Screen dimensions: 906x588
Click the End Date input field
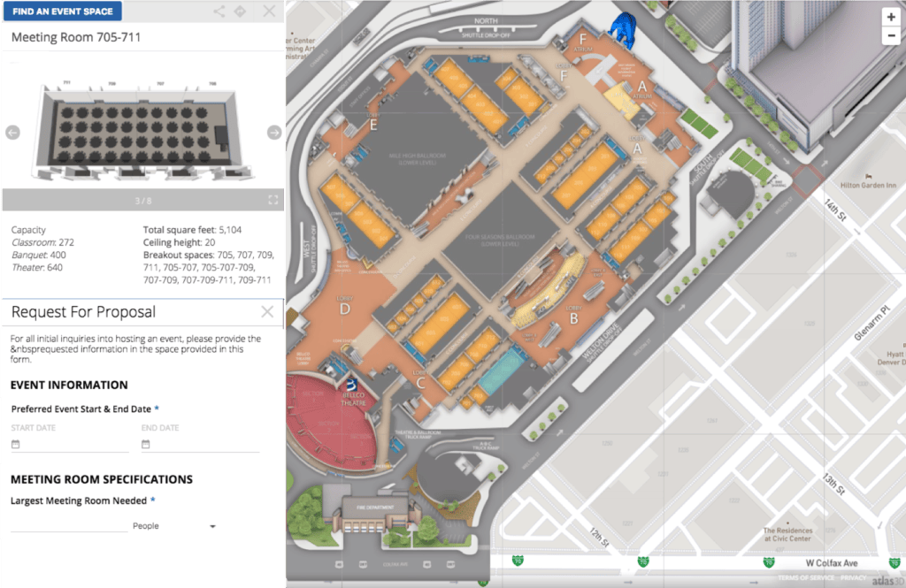(x=205, y=445)
